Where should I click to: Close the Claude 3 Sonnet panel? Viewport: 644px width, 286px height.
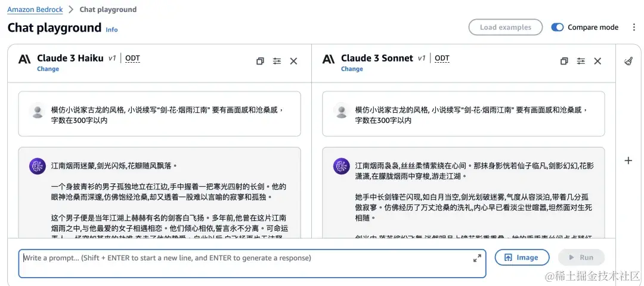point(597,61)
